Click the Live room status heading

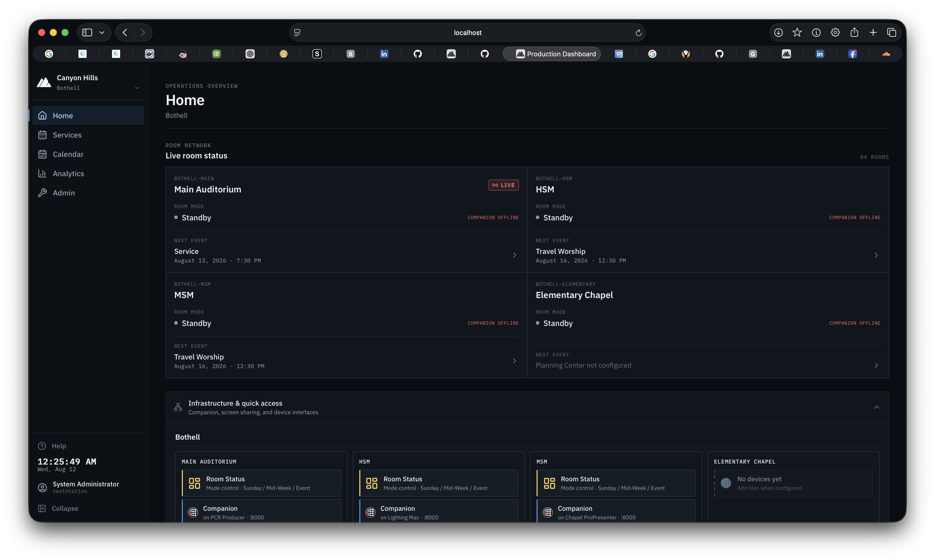click(x=196, y=155)
